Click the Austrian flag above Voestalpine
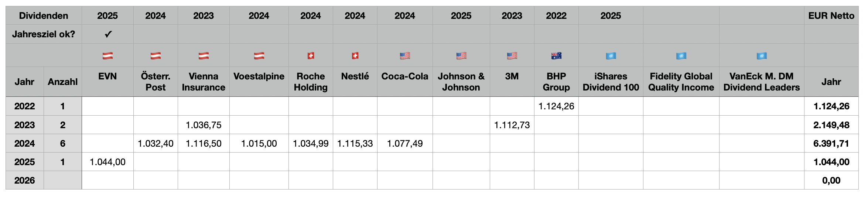868x198 pixels. click(x=259, y=56)
